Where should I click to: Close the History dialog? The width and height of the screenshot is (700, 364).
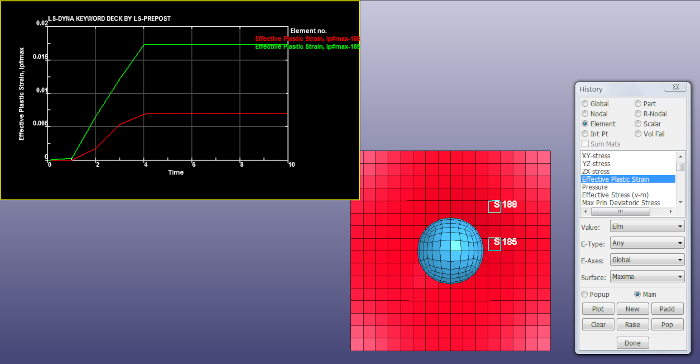[675, 87]
